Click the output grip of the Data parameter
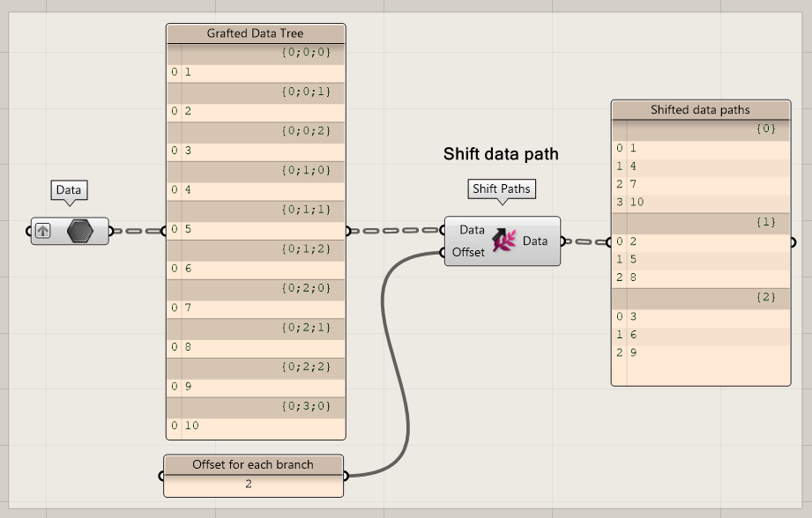 click(x=111, y=232)
